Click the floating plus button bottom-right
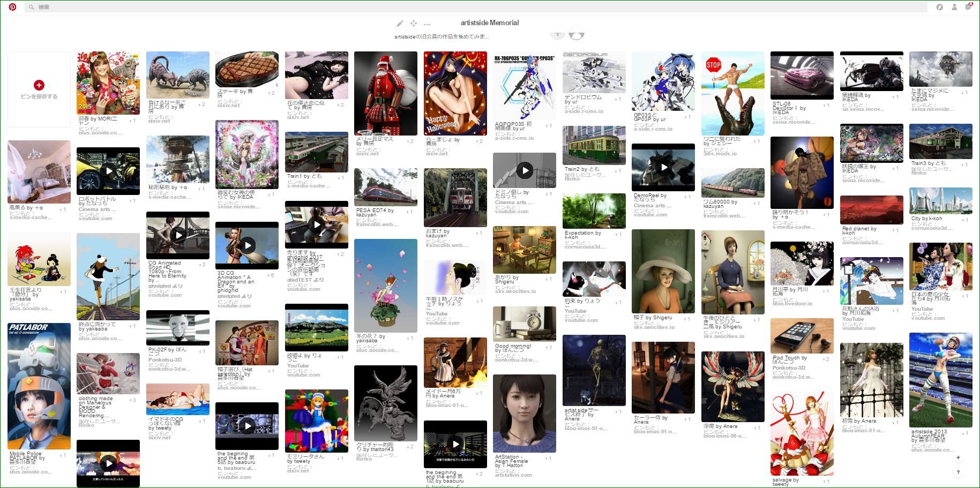The image size is (980, 488). click(x=959, y=457)
